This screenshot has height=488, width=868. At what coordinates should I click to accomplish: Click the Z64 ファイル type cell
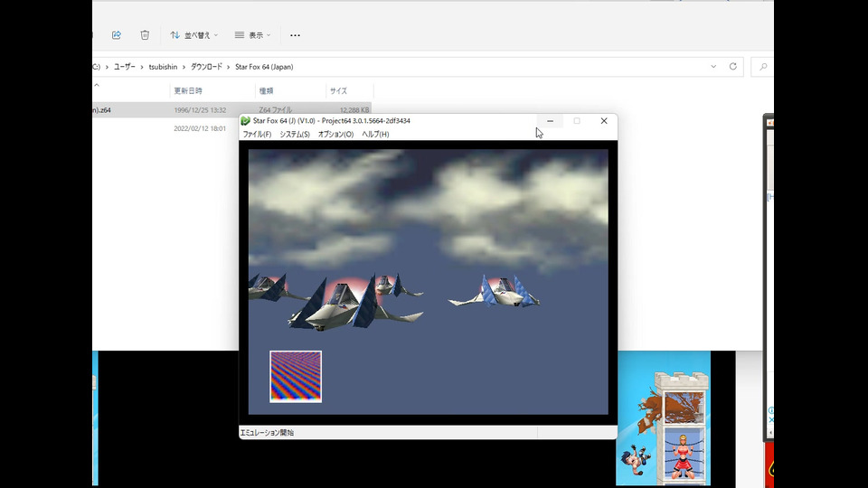[275, 110]
